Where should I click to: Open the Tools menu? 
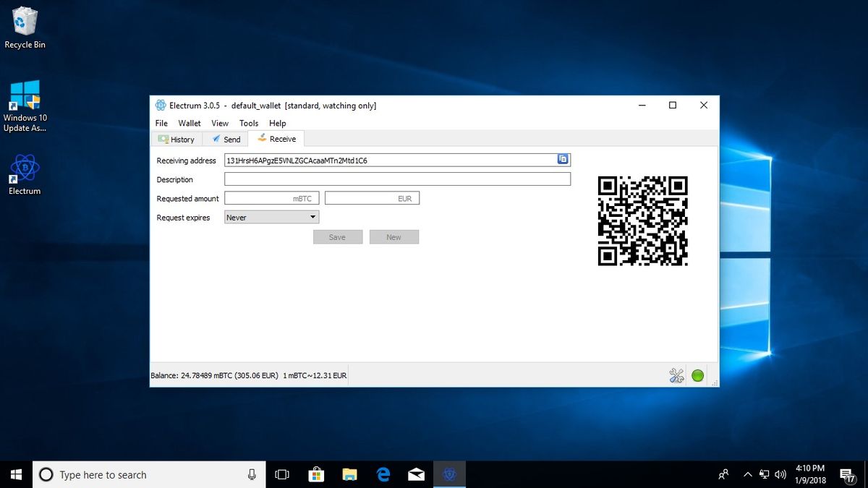pos(249,123)
